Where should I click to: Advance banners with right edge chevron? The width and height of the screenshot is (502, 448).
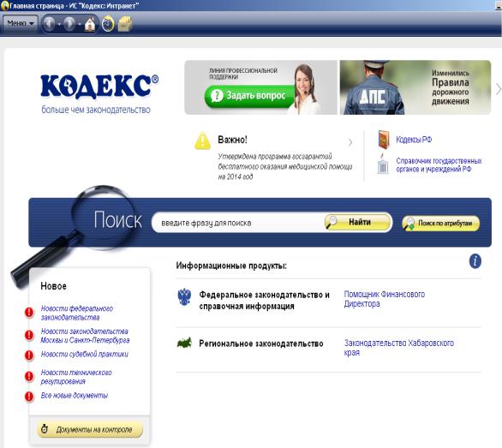(499, 89)
